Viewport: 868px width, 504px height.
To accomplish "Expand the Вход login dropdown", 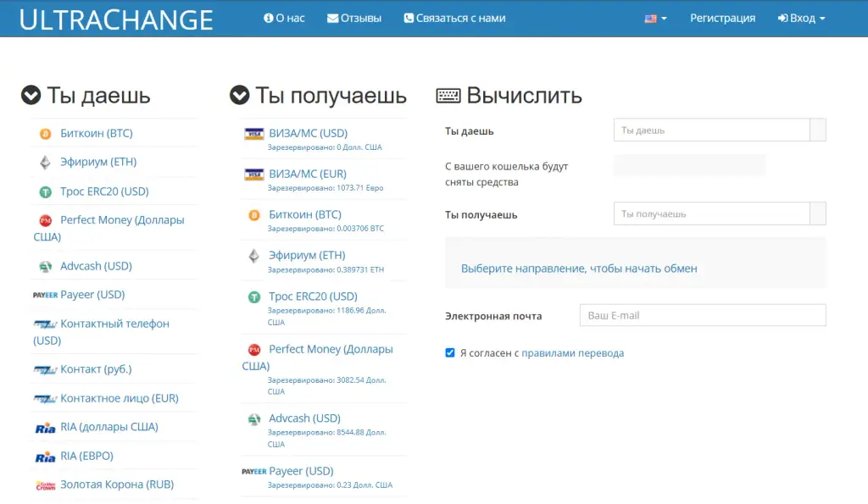I will (x=801, y=19).
